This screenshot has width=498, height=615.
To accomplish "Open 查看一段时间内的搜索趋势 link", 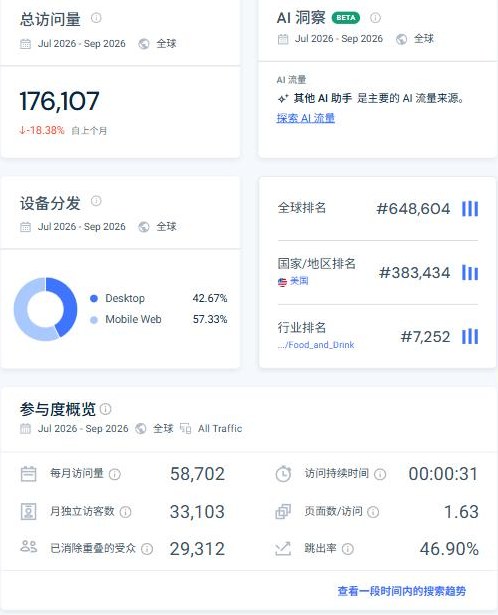I will point(402,591).
